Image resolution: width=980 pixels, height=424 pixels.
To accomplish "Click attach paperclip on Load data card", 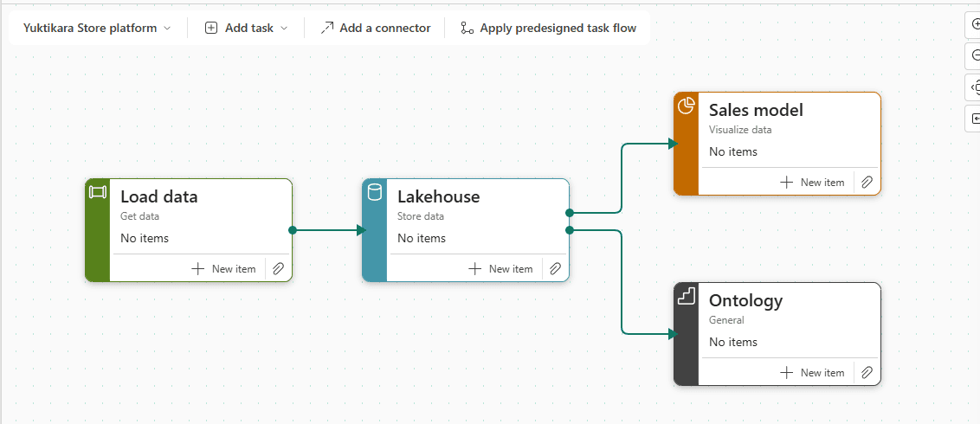I will pyautogui.click(x=278, y=269).
